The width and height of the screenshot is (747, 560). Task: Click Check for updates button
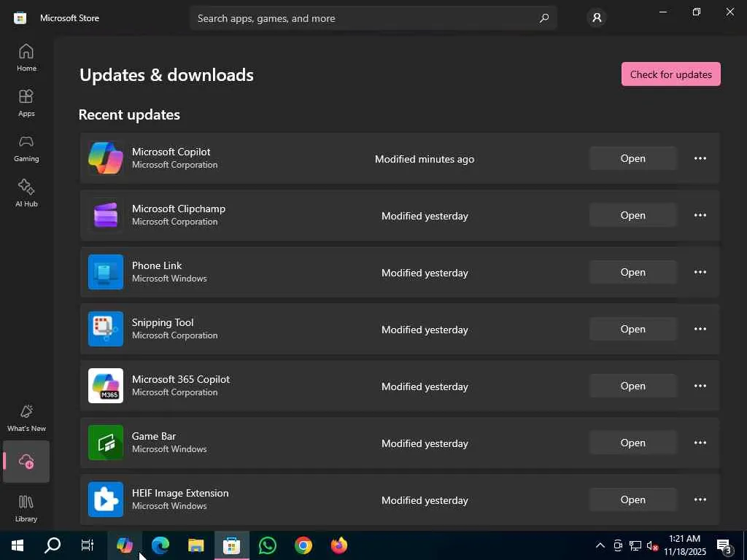[x=671, y=74]
